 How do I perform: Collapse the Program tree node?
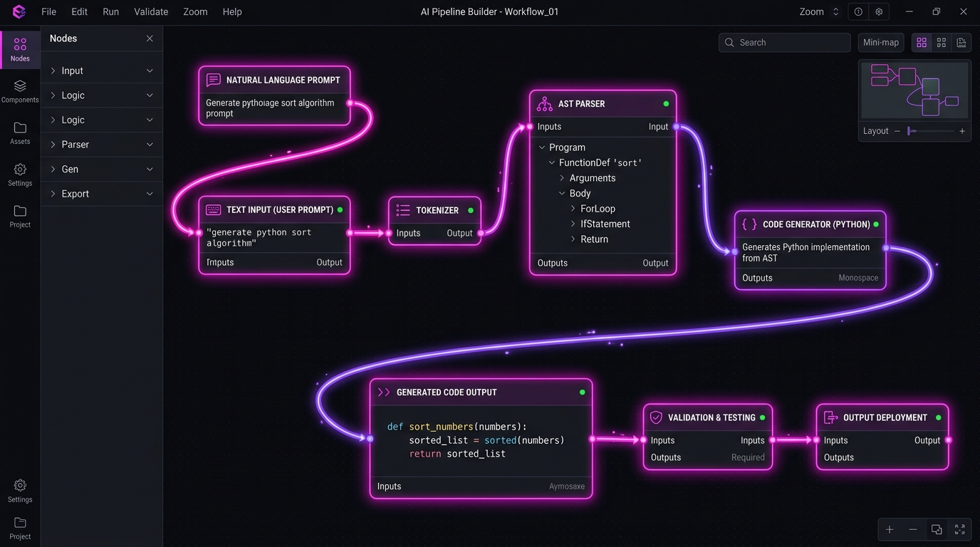click(542, 147)
